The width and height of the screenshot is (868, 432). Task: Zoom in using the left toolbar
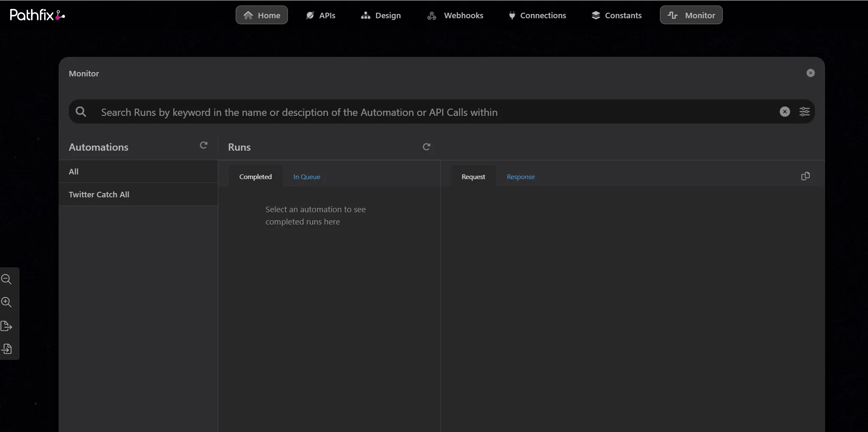(x=6, y=302)
